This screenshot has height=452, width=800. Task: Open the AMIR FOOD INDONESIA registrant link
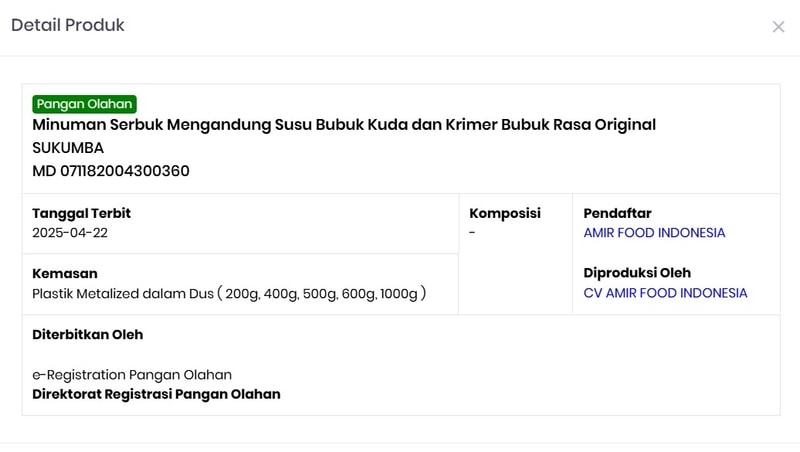[654, 233]
